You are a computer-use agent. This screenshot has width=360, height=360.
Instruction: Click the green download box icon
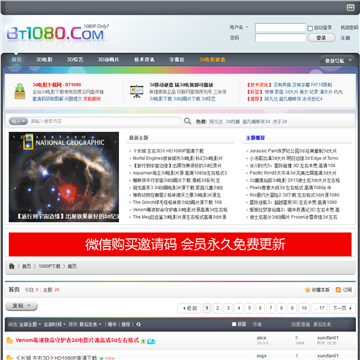(20, 91)
